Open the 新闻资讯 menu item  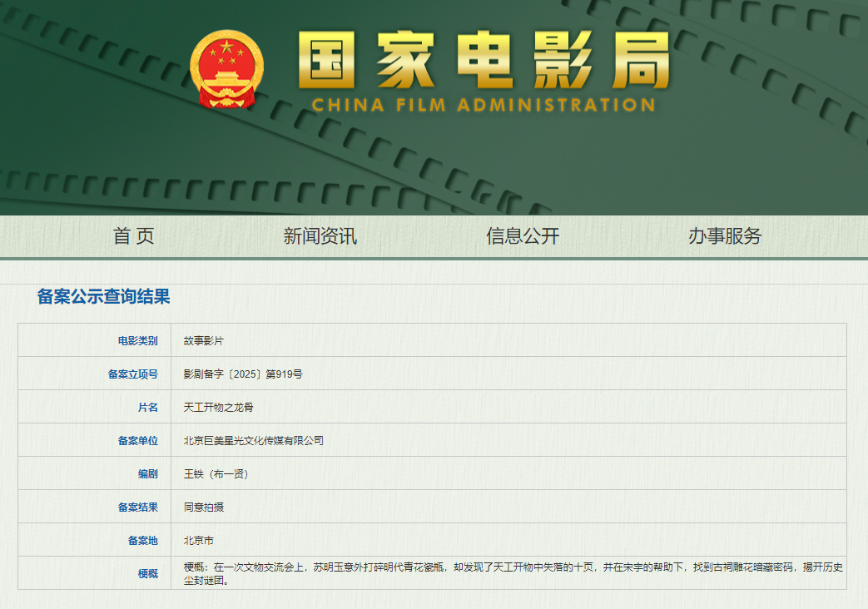coord(320,236)
